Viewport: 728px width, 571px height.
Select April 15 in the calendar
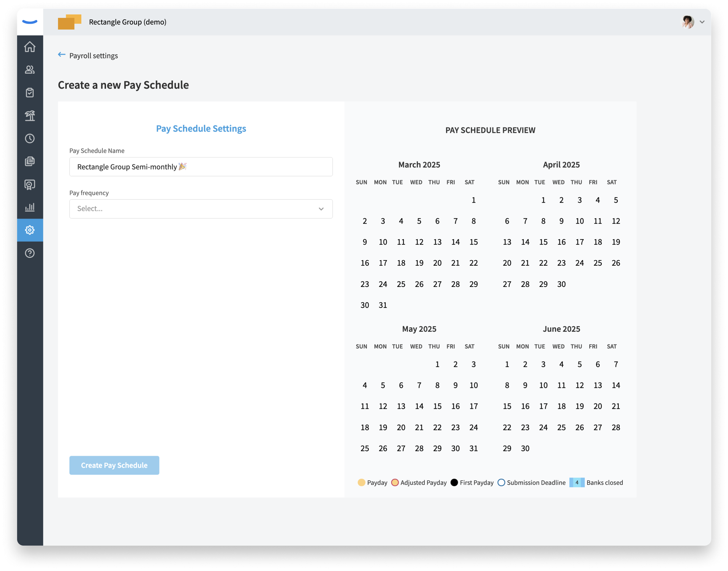[544, 242]
